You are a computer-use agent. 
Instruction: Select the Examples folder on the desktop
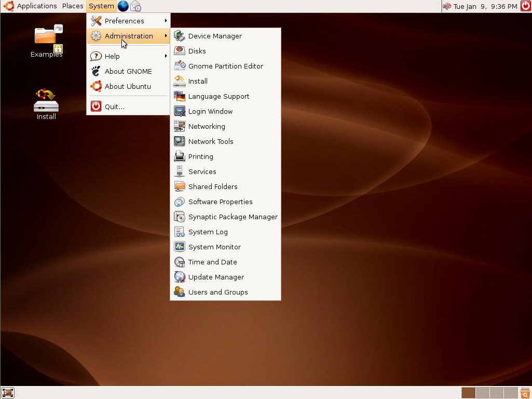(47, 41)
